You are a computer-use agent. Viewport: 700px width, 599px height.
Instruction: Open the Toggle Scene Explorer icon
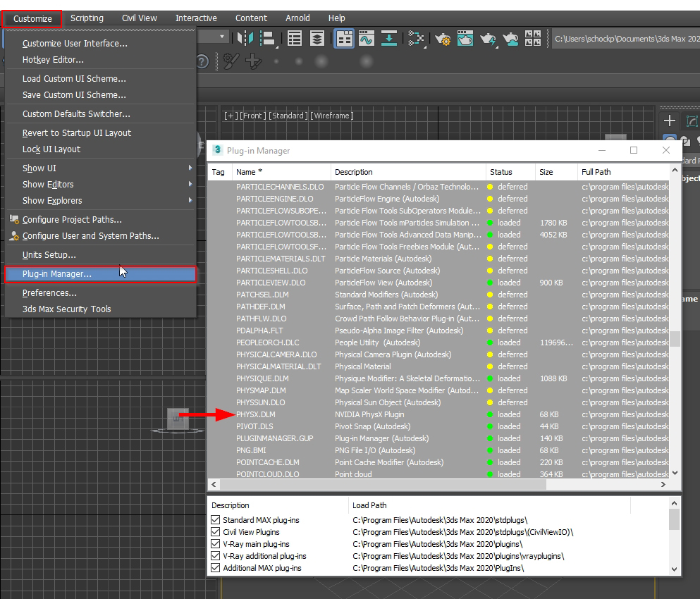[295, 39]
